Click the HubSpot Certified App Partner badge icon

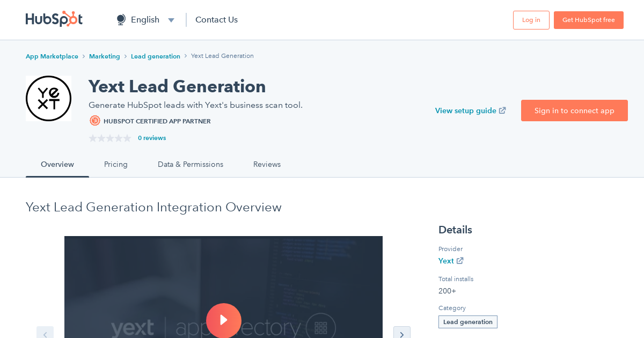click(95, 121)
